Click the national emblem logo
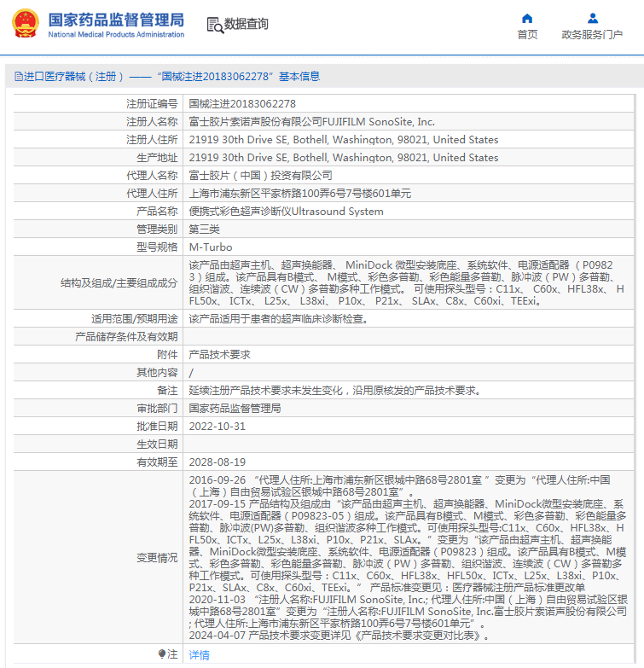This screenshot has height=668, width=644. coord(26,24)
